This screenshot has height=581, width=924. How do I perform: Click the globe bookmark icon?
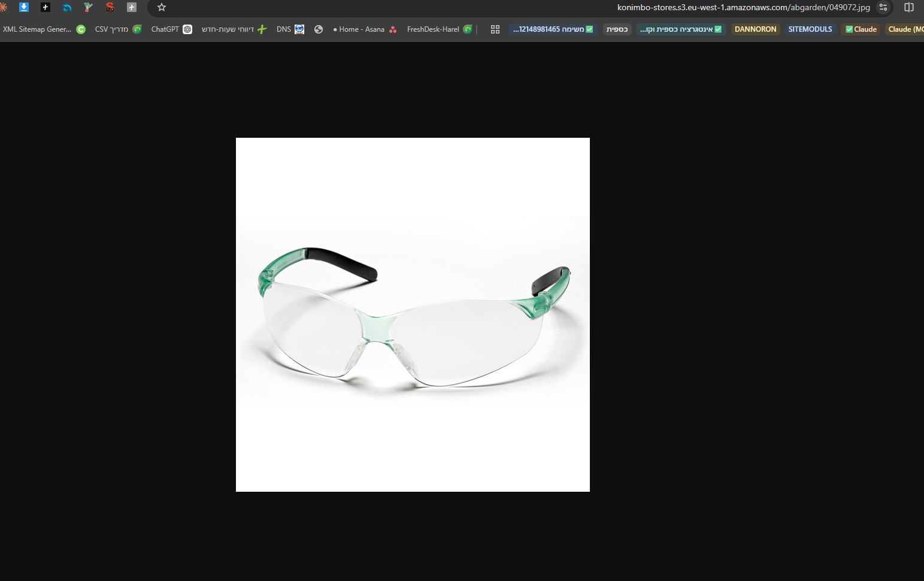tap(319, 29)
